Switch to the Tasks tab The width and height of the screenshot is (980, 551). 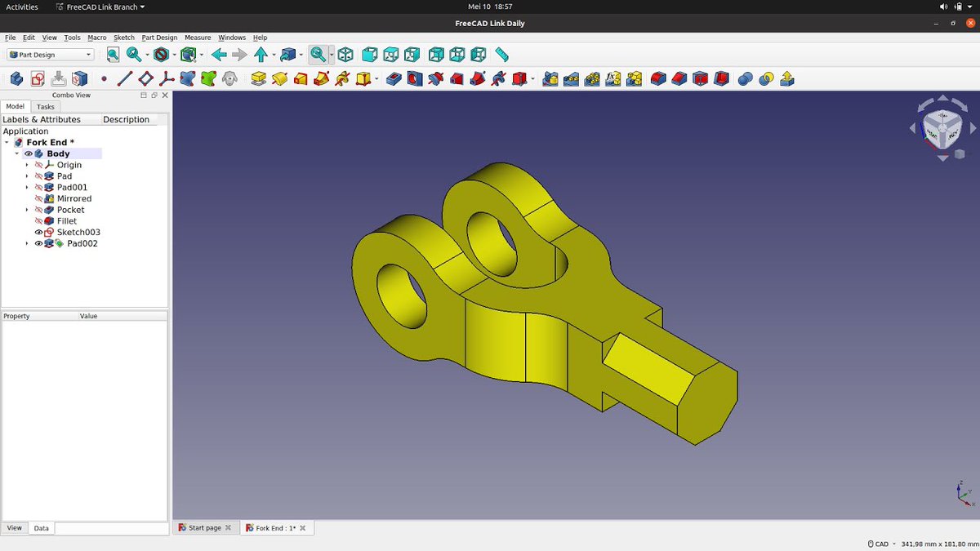[x=46, y=106]
